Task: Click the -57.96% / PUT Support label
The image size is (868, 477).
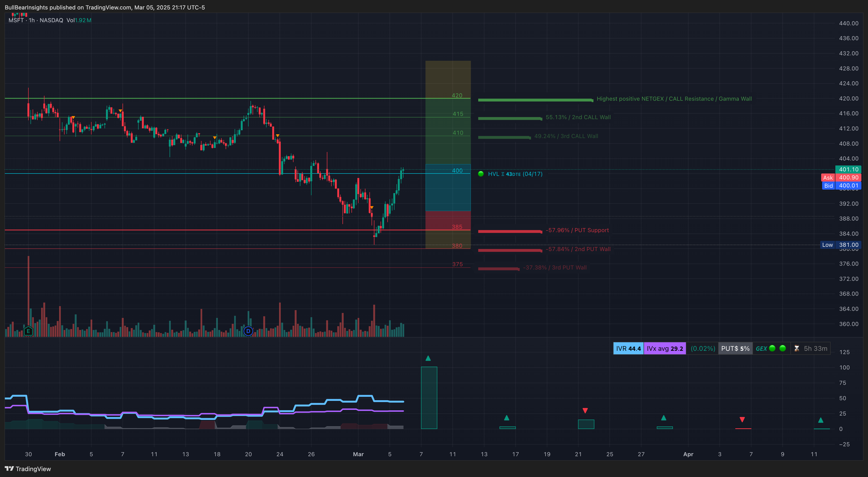Action: (577, 230)
